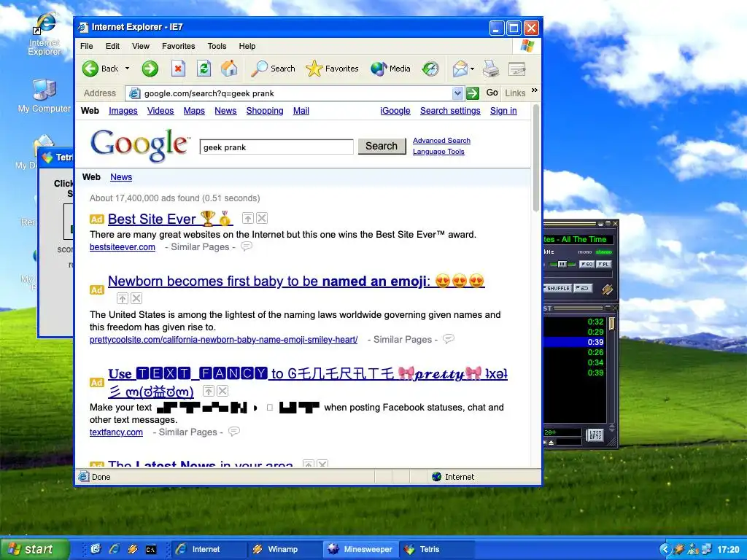
Task: Open address bar dropdown arrow
Action: tap(457, 93)
